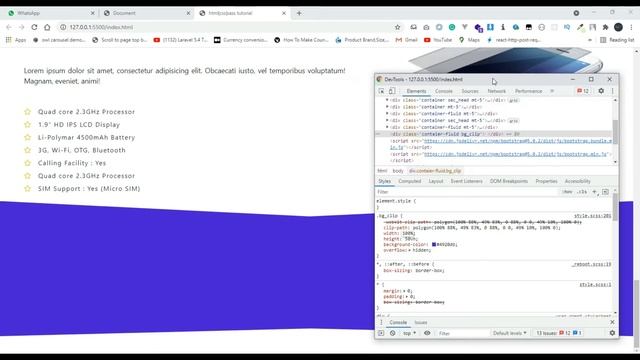Select the inspect element picker in DevTools
The height and width of the screenshot is (360, 640).
tap(381, 91)
